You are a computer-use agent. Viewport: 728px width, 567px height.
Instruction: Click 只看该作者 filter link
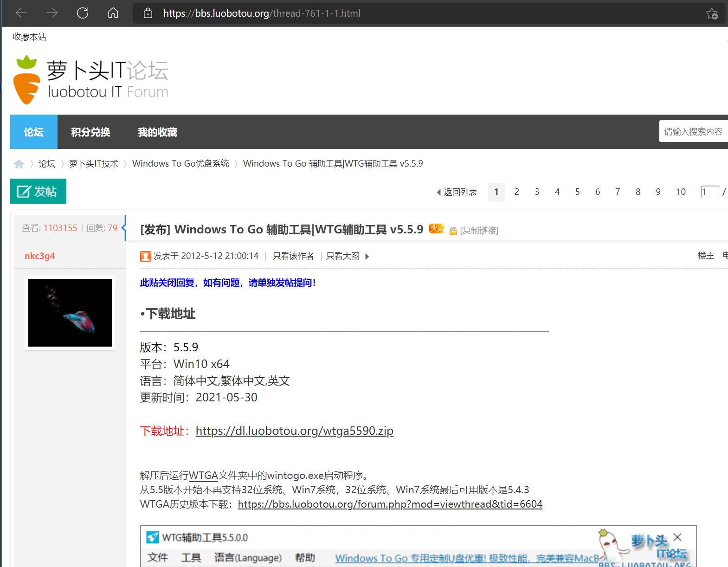point(293,256)
